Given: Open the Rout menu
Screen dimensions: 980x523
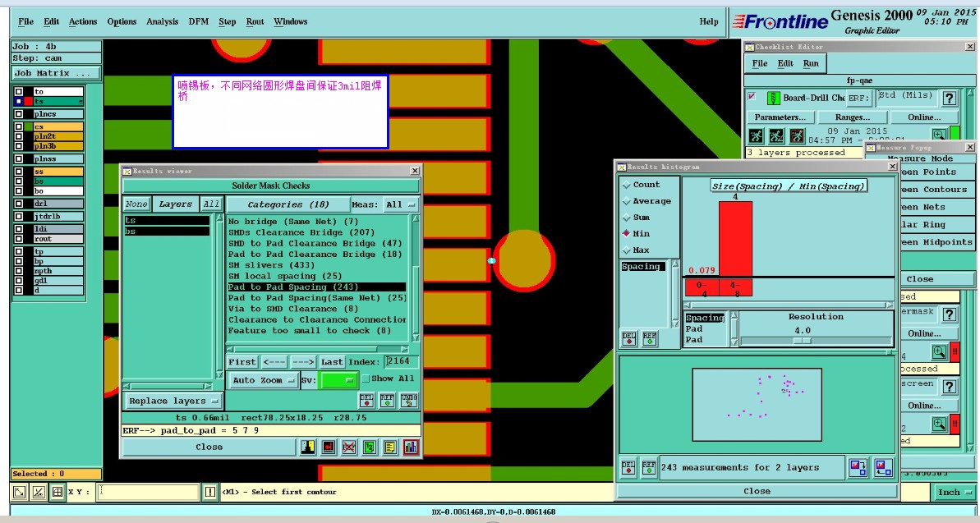Looking at the screenshot, I should click(255, 22).
